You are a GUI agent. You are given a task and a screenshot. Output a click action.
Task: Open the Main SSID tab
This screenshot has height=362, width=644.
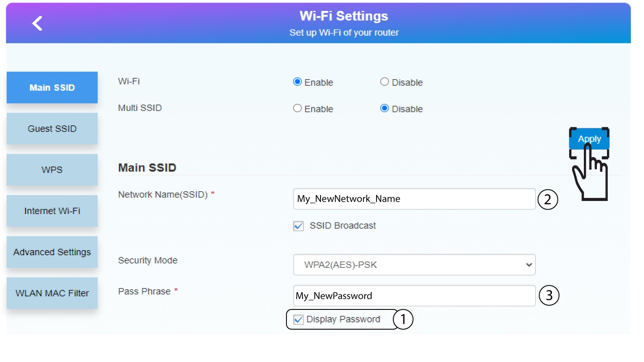coord(52,87)
